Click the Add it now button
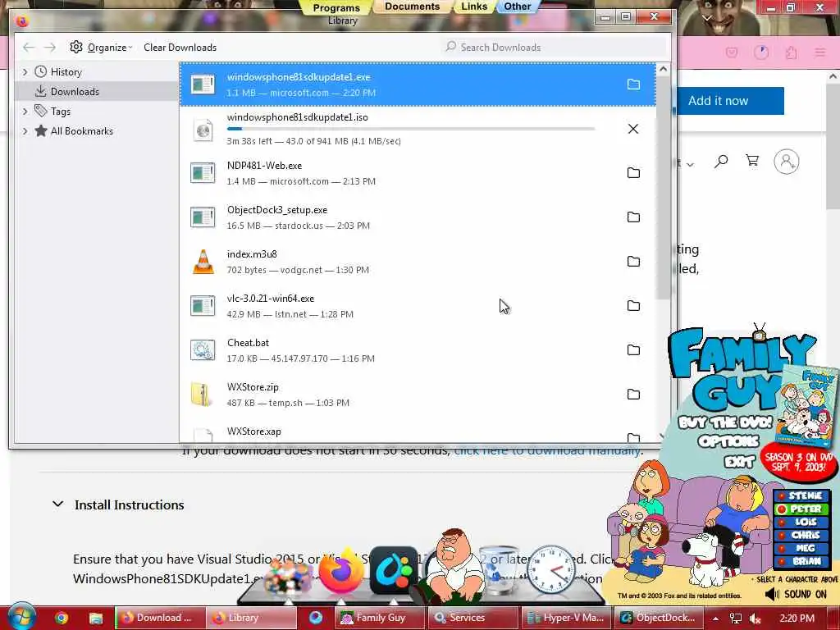The image size is (840, 630). pos(730,101)
